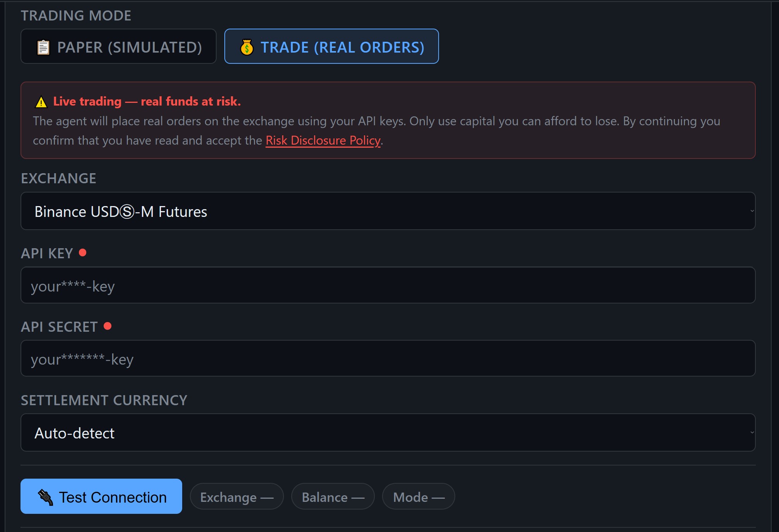Image resolution: width=779 pixels, height=532 pixels.
Task: Click the money bag icon on Trade button
Action: point(247,47)
